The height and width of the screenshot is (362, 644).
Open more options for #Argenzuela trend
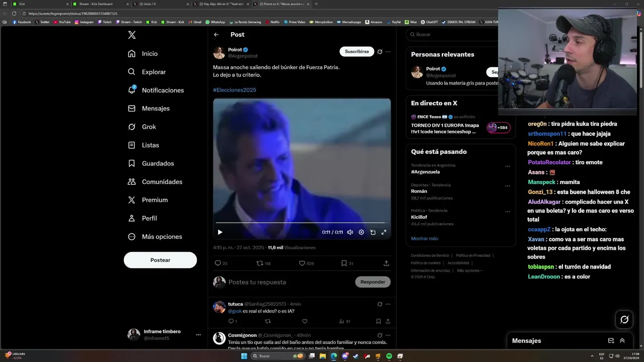click(x=508, y=166)
